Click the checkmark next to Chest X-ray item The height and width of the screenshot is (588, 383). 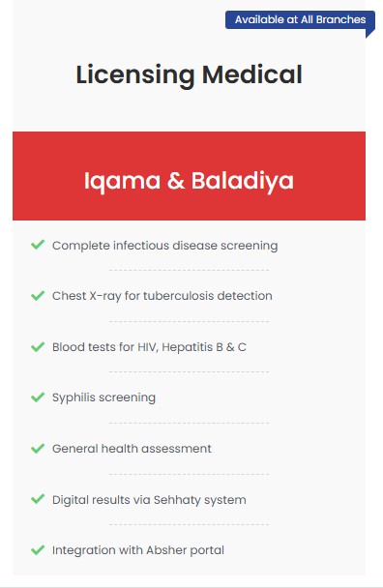pos(38,296)
